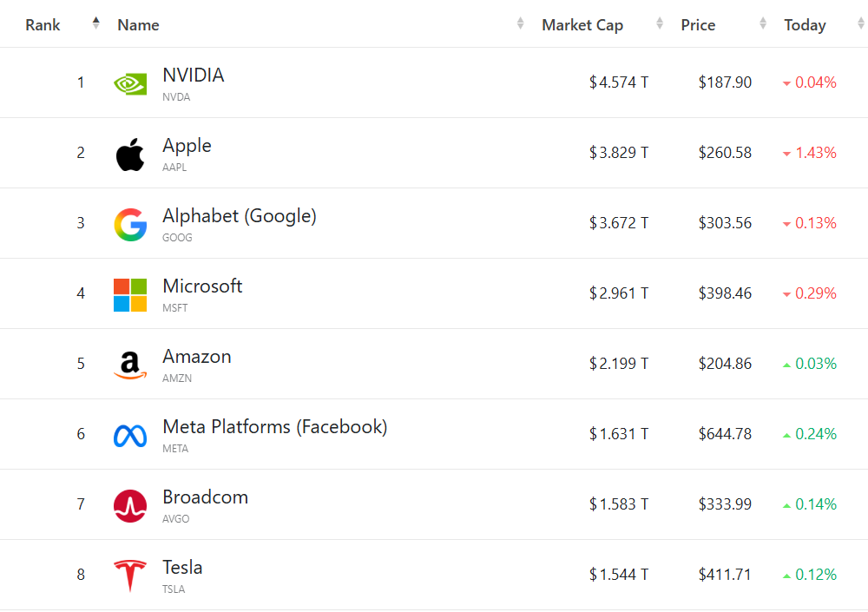Open the Meta Platforms (Facebook) link
Viewport: 868px width, 612px height.
[274, 426]
